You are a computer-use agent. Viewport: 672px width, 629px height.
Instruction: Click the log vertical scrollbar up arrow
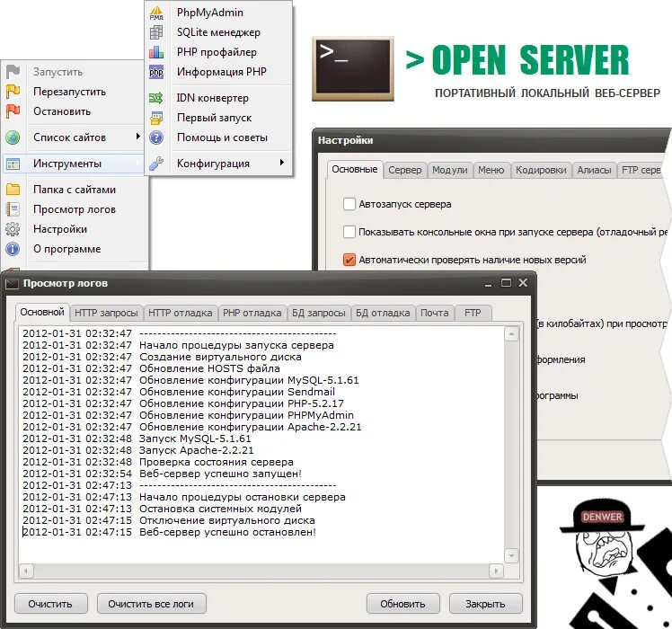[x=511, y=334]
